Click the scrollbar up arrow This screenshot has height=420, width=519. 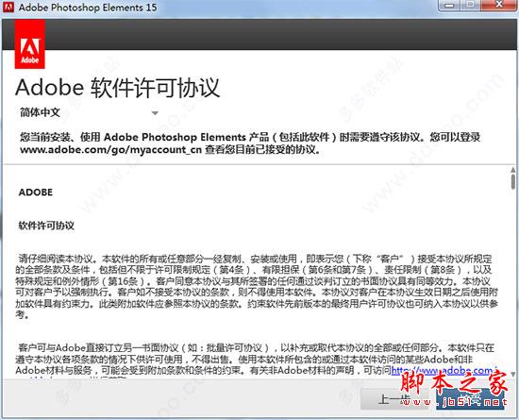tap(513, 170)
